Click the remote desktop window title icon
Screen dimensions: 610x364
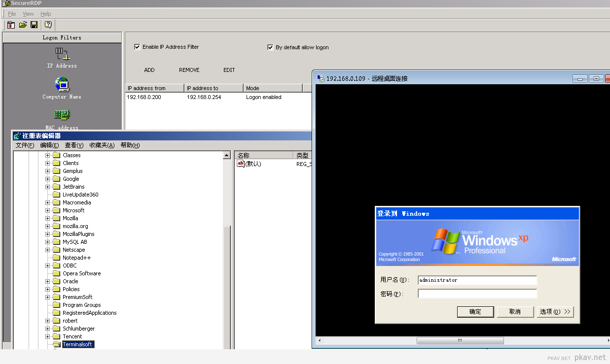[321, 79]
